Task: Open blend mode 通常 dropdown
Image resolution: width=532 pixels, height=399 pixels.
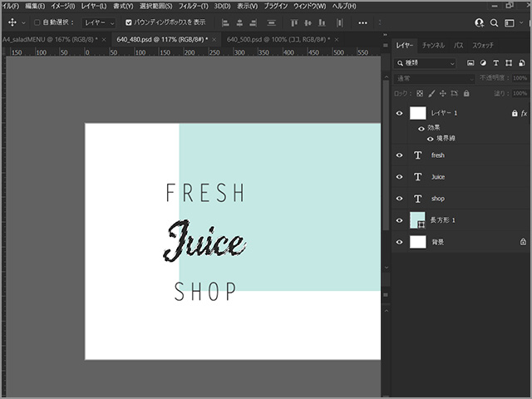Action: click(434, 79)
